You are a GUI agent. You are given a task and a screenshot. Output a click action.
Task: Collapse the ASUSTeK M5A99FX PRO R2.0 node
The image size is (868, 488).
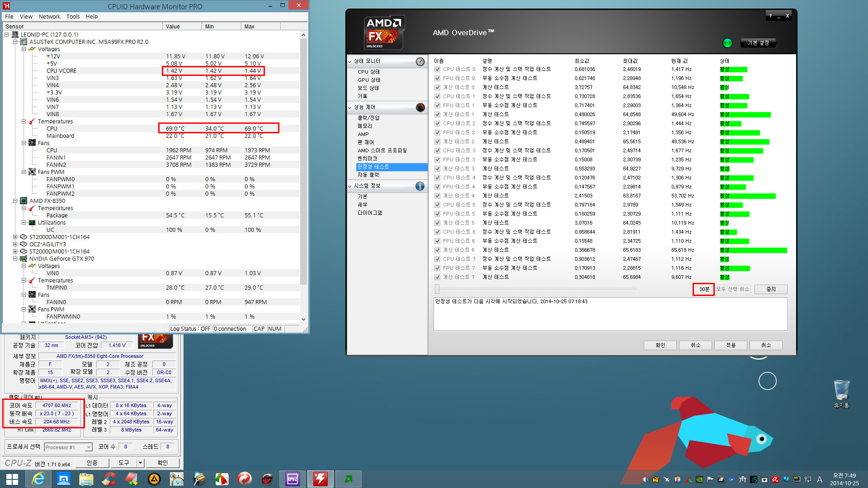click(15, 42)
